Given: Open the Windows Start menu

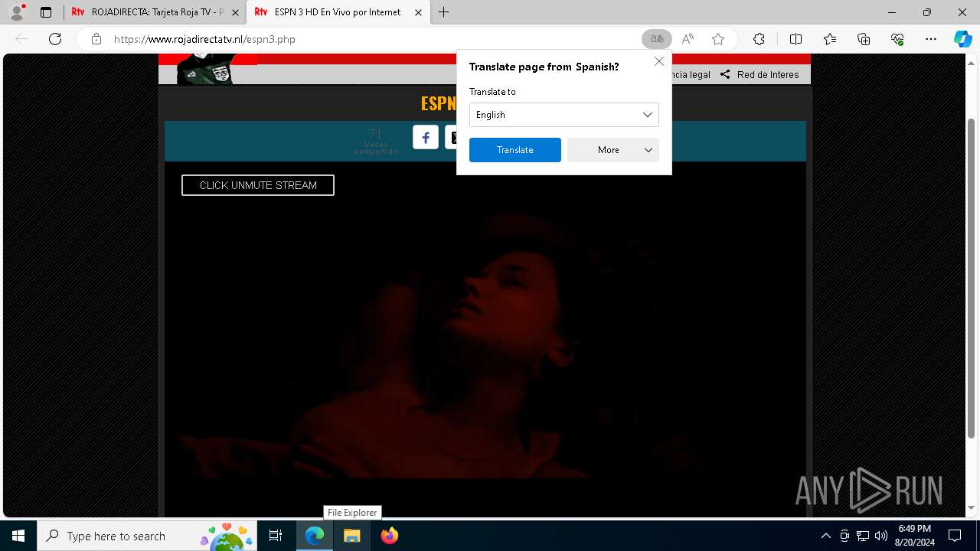Looking at the screenshot, I should pos(18,536).
